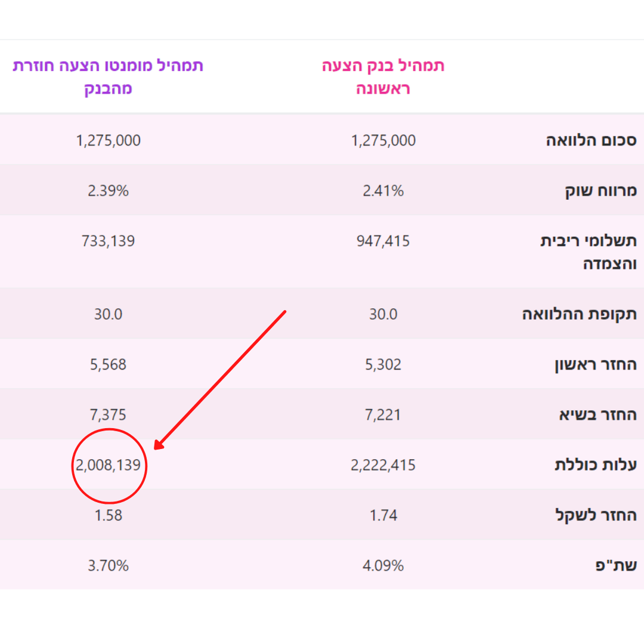Click the percentage value 4.09%
Image resolution: width=644 pixels, height=644 pixels.
(383, 565)
